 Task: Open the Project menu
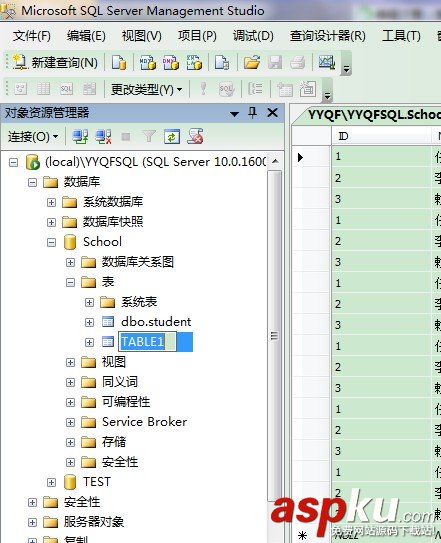click(x=197, y=36)
